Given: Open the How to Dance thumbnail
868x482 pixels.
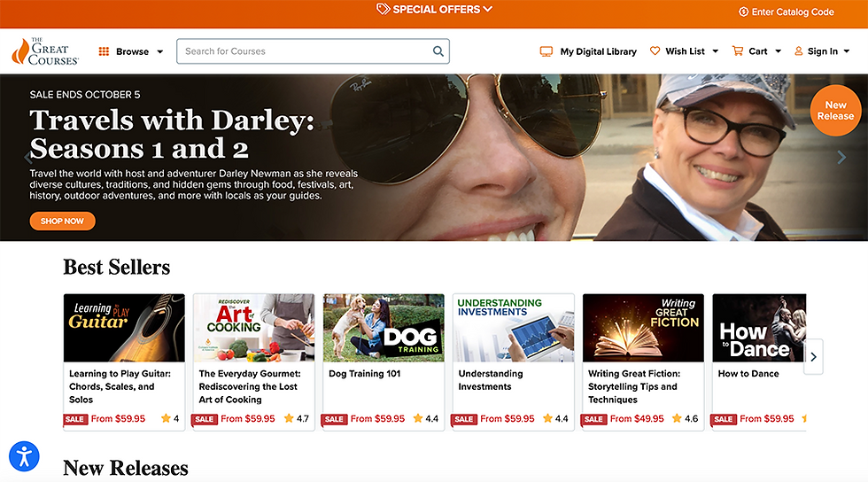Looking at the screenshot, I should 760,328.
